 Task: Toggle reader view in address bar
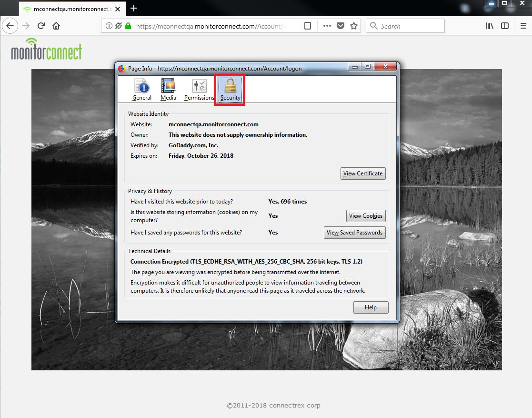pos(308,26)
